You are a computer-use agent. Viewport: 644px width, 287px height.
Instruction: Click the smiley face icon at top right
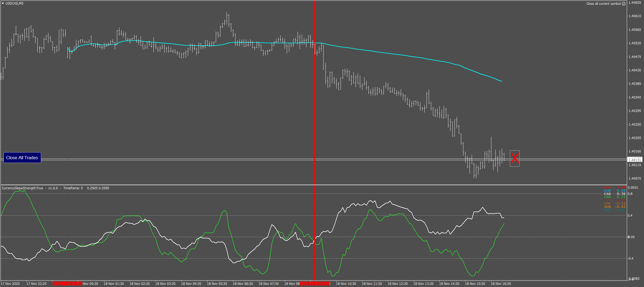click(624, 4)
